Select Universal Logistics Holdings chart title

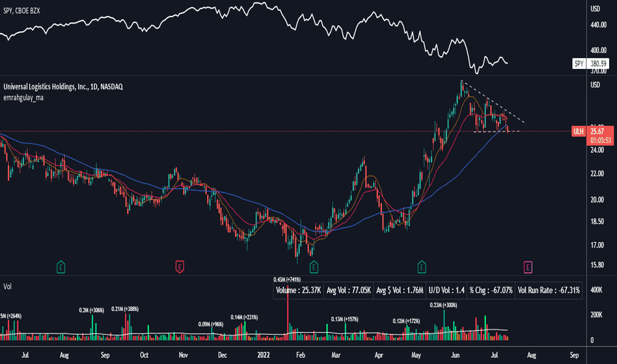[x=63, y=87]
